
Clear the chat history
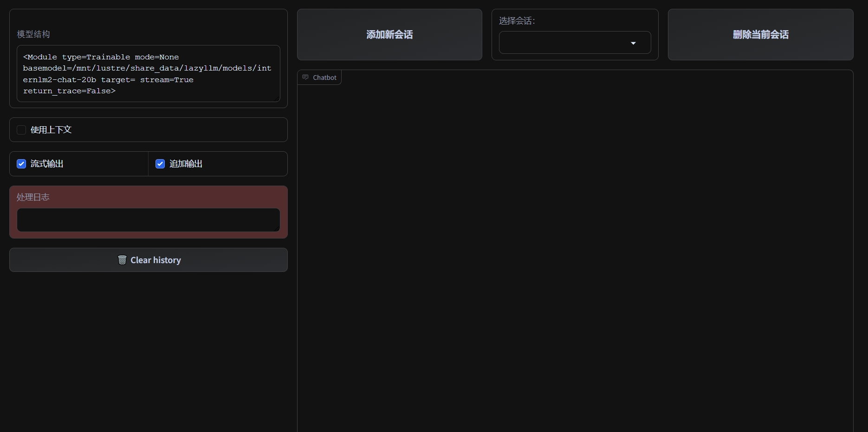pos(149,260)
